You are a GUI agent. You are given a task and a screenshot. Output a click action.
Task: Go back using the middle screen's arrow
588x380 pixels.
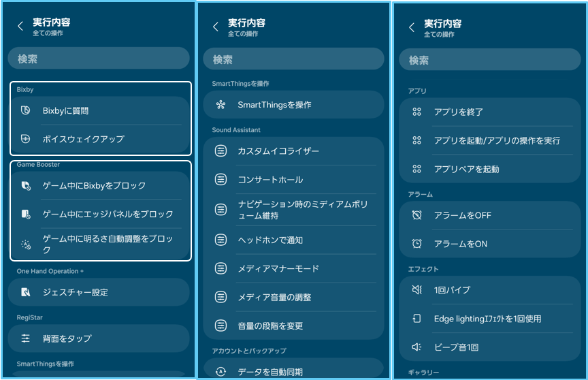[x=216, y=27]
